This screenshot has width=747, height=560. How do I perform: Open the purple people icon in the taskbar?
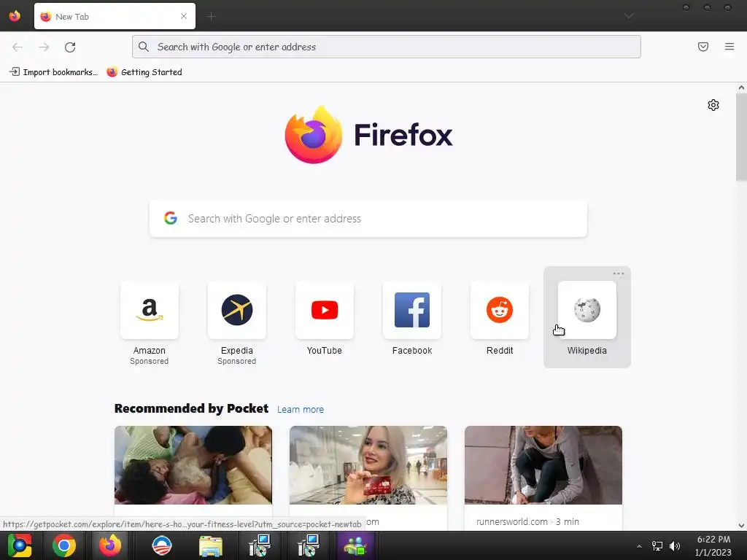tap(355, 545)
